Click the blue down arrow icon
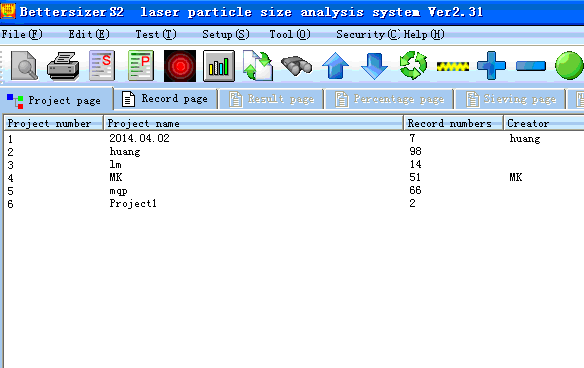This screenshot has width=584, height=368. (x=374, y=66)
